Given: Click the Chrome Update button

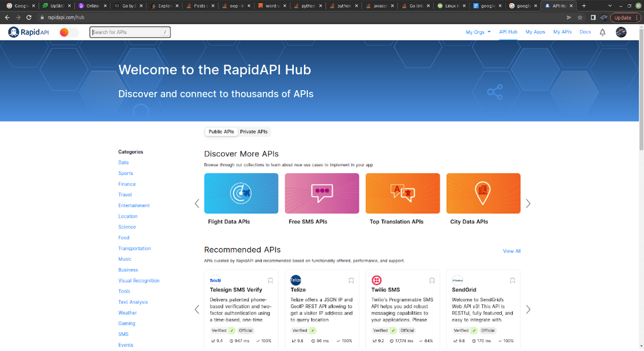Looking at the screenshot, I should [625, 18].
